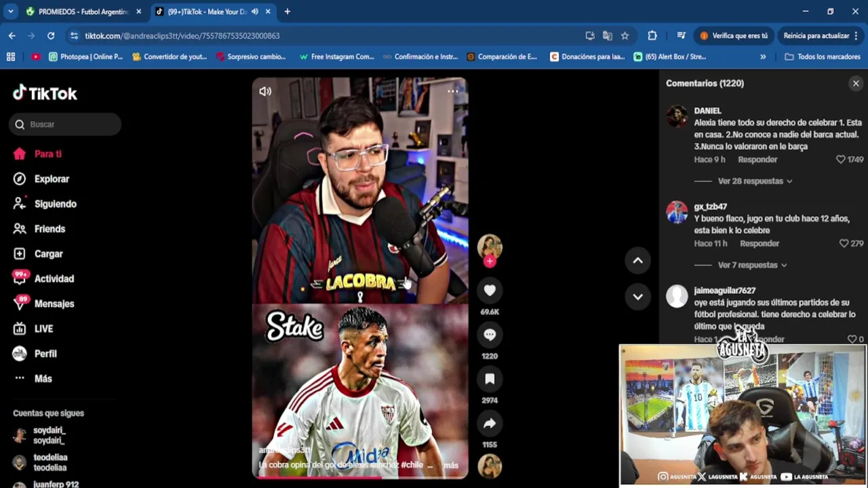The image size is (868, 488).
Task: Like gx_tzb47's comment with 279 likes
Action: [x=844, y=243]
